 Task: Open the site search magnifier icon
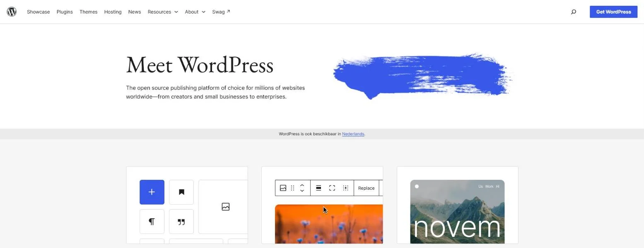pyautogui.click(x=574, y=12)
